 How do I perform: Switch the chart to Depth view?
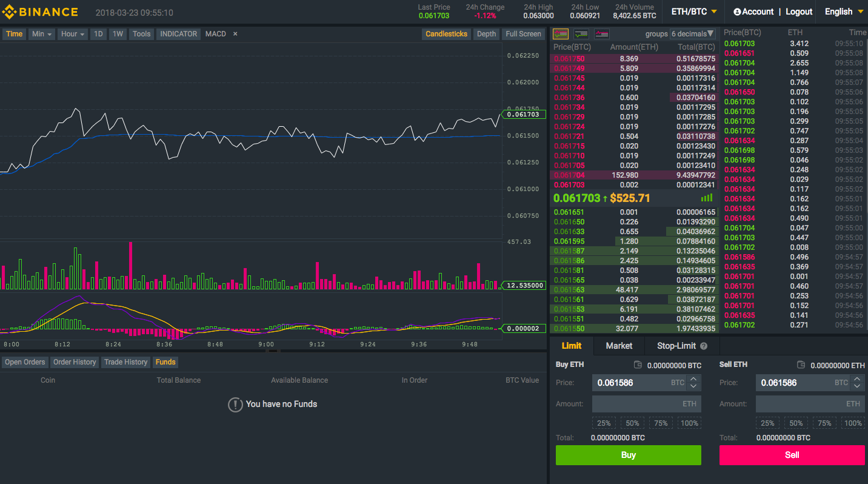[486, 34]
